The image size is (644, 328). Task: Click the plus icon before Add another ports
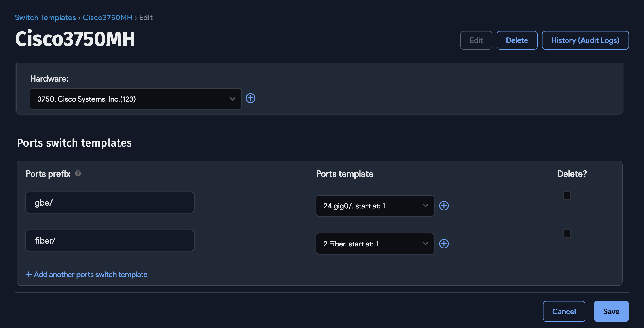pyautogui.click(x=28, y=274)
